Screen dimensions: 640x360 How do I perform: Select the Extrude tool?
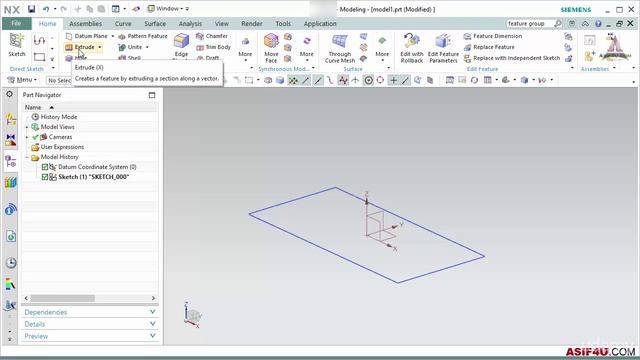pyautogui.click(x=80, y=47)
